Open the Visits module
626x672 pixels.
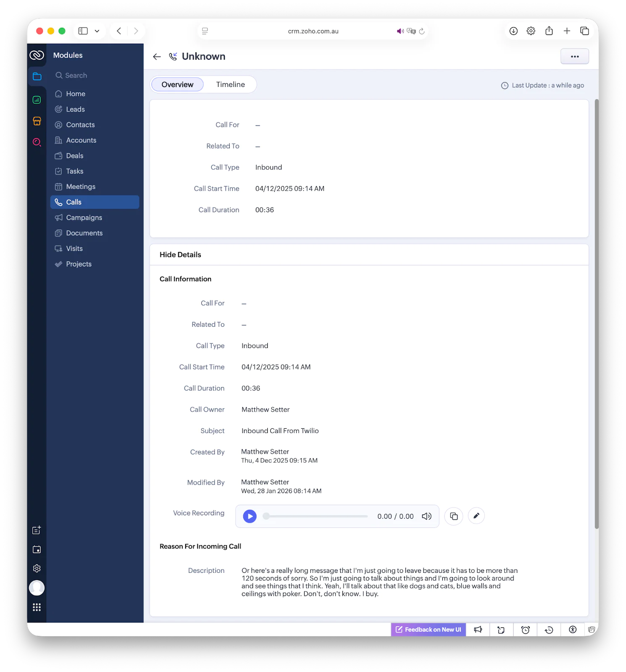tap(95, 249)
